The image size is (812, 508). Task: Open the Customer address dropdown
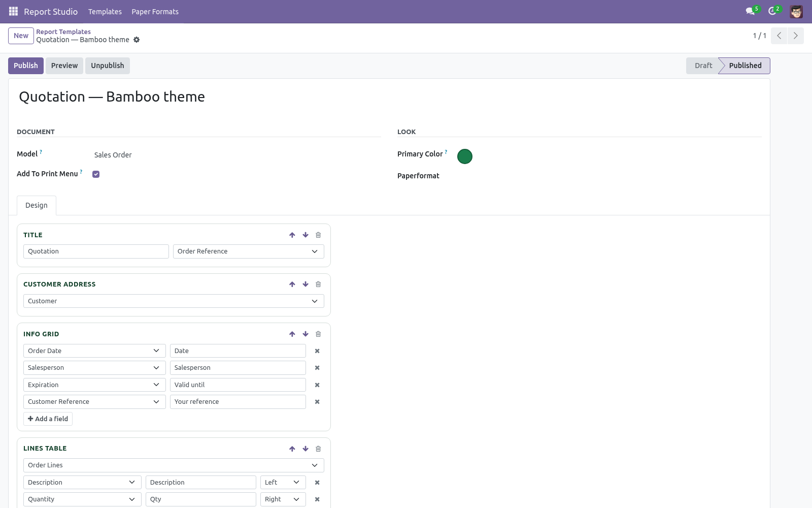[174, 301]
